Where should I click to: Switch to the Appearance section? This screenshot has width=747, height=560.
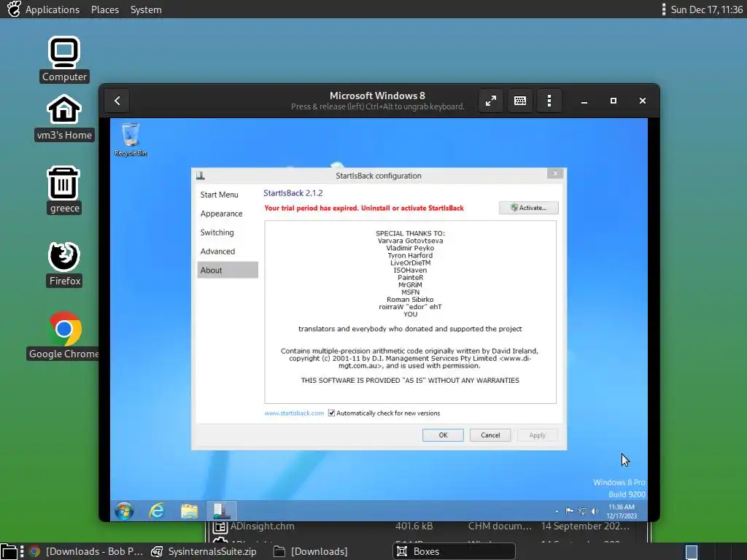(x=221, y=214)
